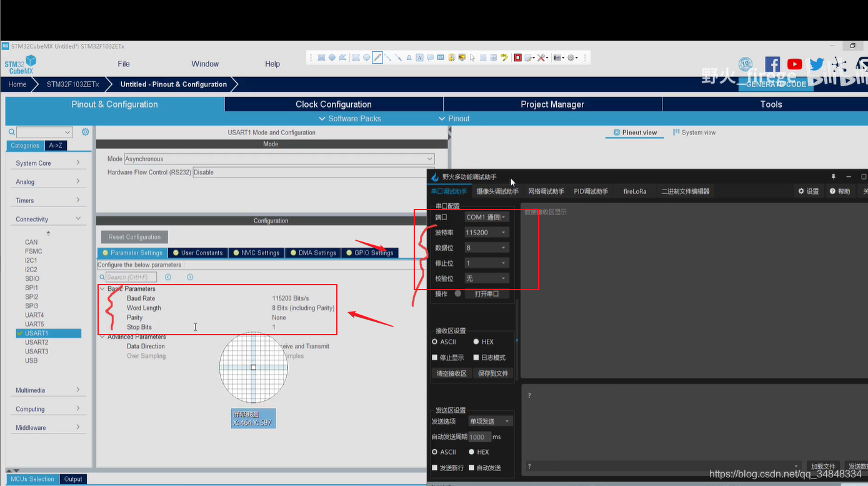Select the arrow drawing tool
The width and height of the screenshot is (868, 486).
[x=398, y=58]
